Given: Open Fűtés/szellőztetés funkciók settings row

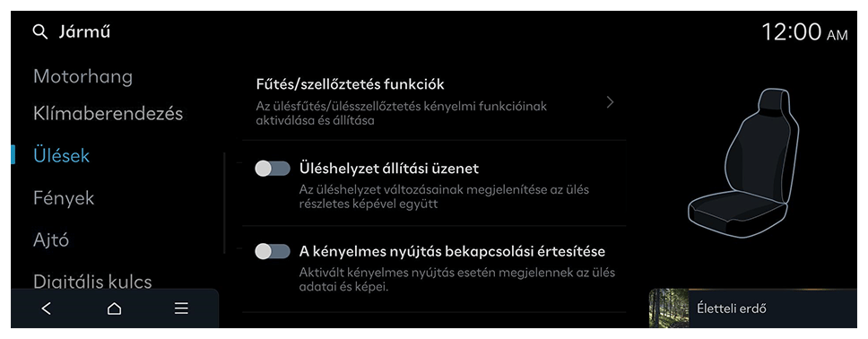Looking at the screenshot, I should coord(435,102).
